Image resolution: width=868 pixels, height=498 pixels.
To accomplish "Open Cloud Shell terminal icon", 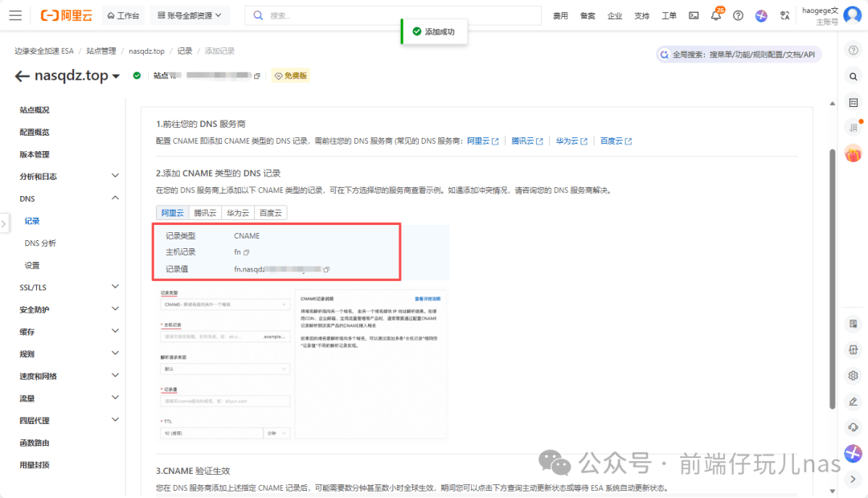I will [694, 15].
